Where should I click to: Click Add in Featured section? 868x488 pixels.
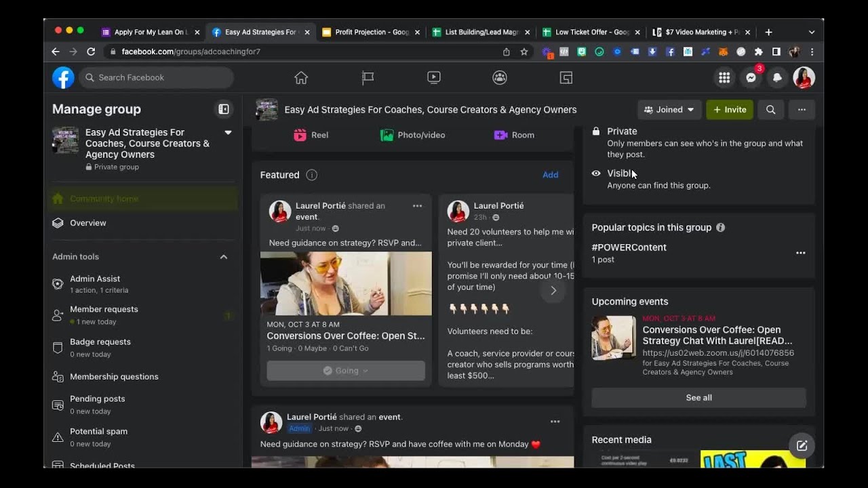pyautogui.click(x=551, y=175)
